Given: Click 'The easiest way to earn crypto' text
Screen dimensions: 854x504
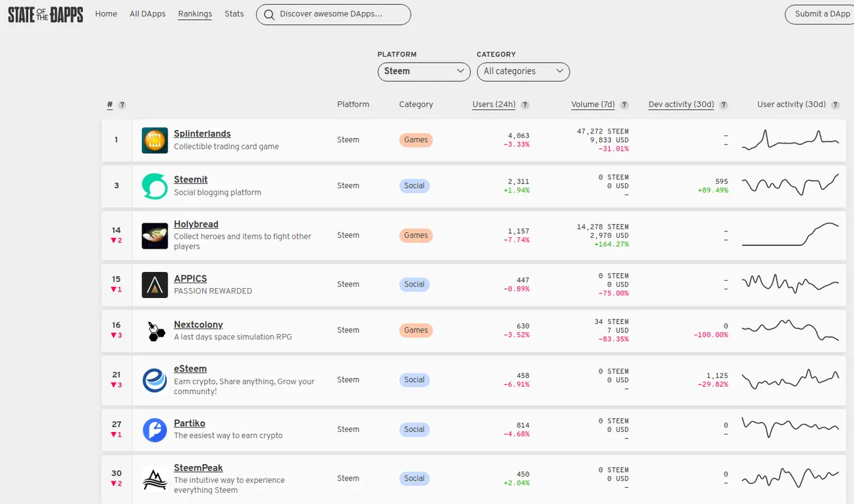Looking at the screenshot, I should click(x=228, y=436).
